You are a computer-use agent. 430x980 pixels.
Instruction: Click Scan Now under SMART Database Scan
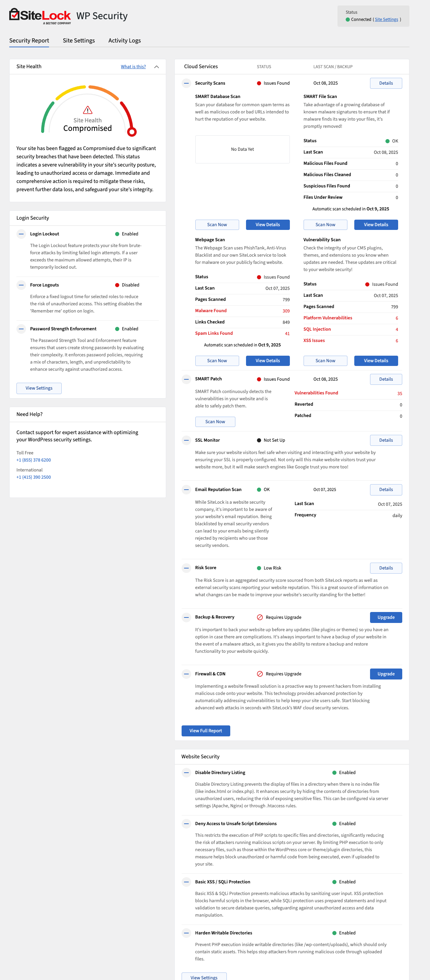(x=217, y=224)
